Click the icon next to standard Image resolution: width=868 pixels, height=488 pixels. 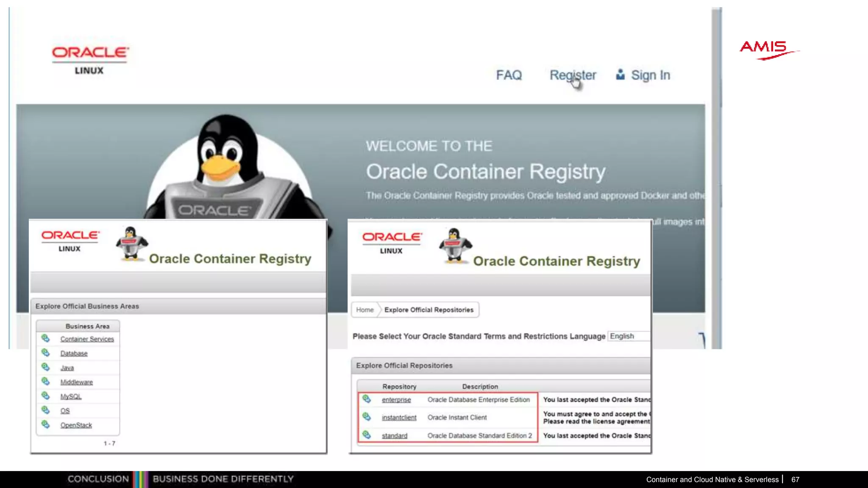pos(367,435)
